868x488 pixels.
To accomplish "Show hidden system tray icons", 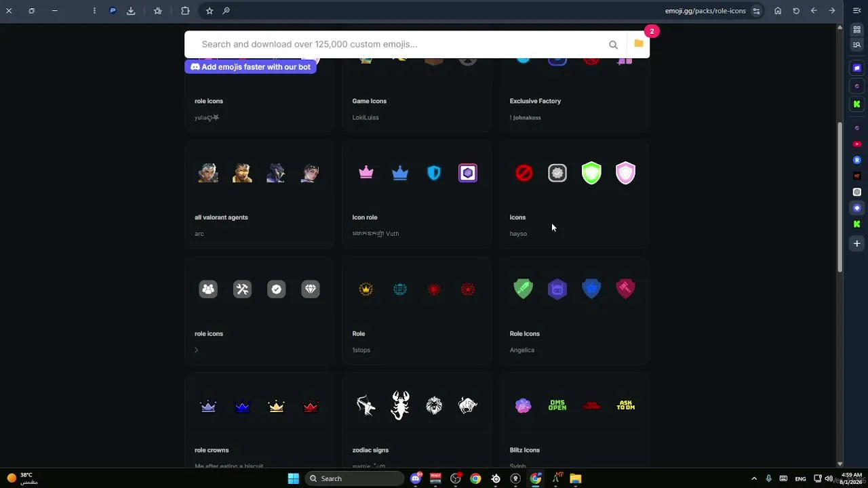I will click(753, 479).
